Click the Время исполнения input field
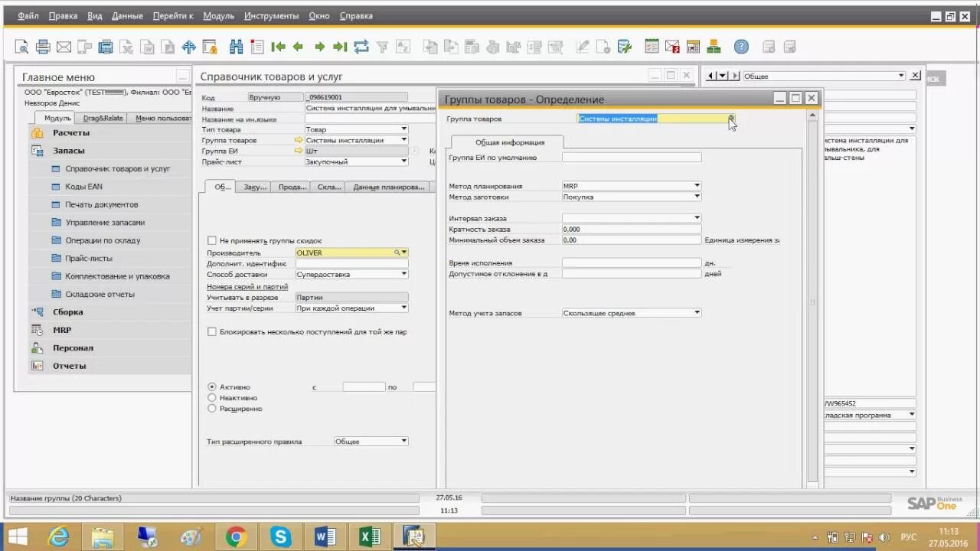Viewport: 980px width, 551px height. click(632, 262)
